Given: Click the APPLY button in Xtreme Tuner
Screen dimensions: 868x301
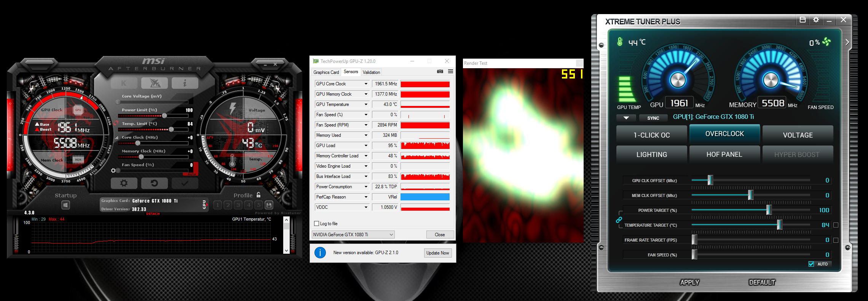Looking at the screenshot, I should (x=689, y=282).
